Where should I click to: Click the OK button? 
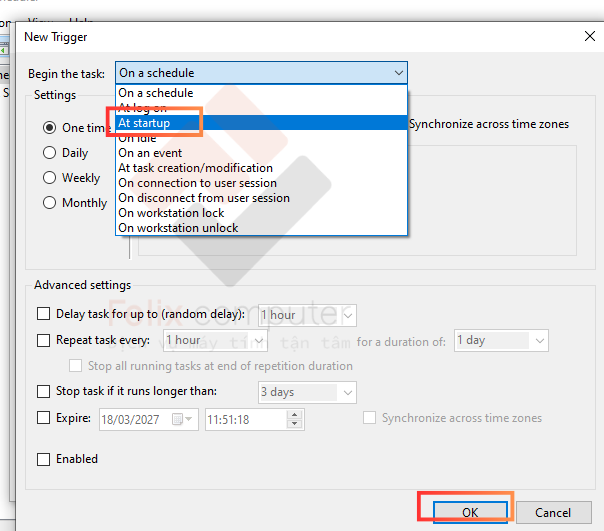[x=470, y=512]
